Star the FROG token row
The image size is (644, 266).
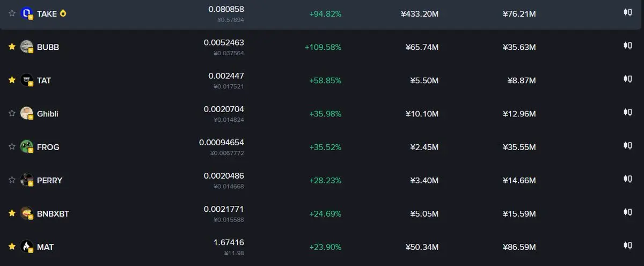coord(12,146)
